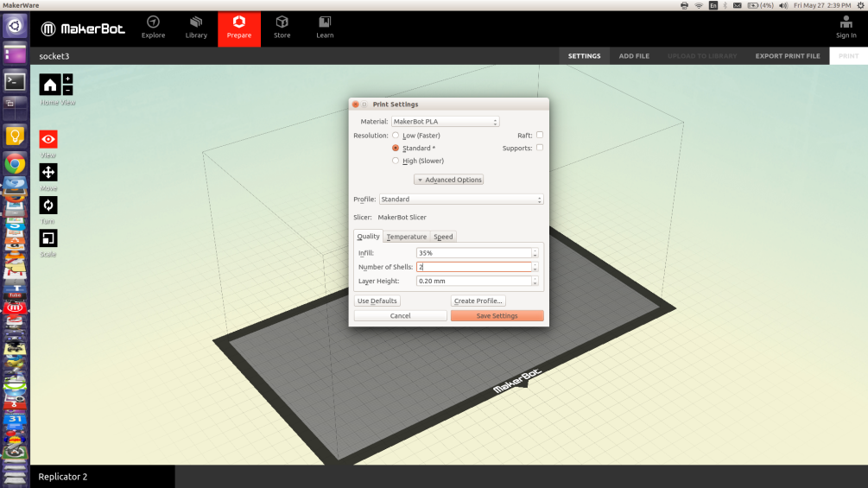Click the Number of Shells field
The width and height of the screenshot is (868, 488).
tap(474, 267)
